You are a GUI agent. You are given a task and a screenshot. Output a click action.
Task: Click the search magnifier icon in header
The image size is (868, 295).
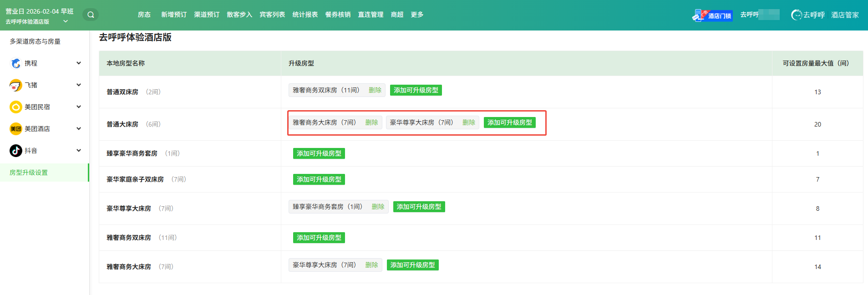pyautogui.click(x=91, y=15)
